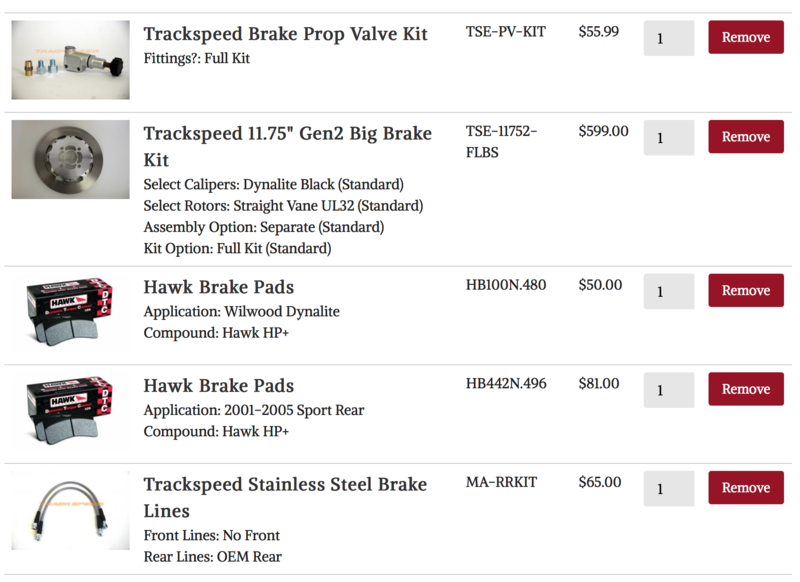Viewport: 800px width, 582px height.
Task: Click quantity field for HB442N.496 pads
Action: (x=668, y=390)
